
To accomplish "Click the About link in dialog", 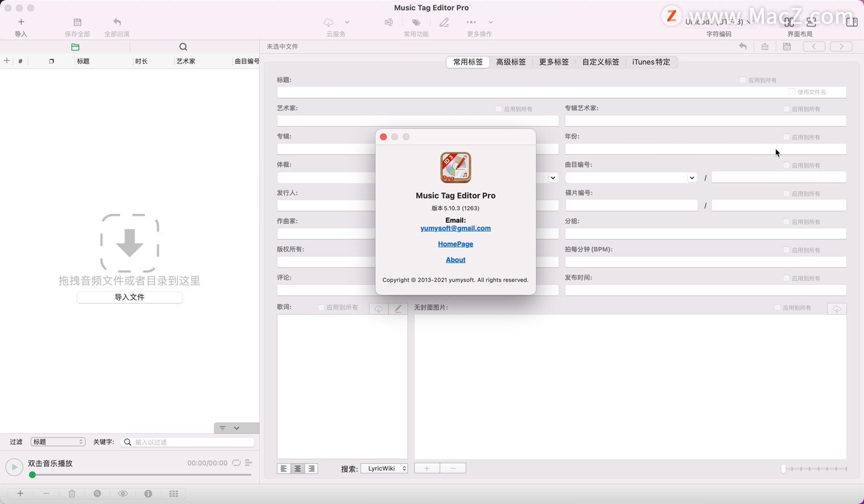I will pos(456,260).
